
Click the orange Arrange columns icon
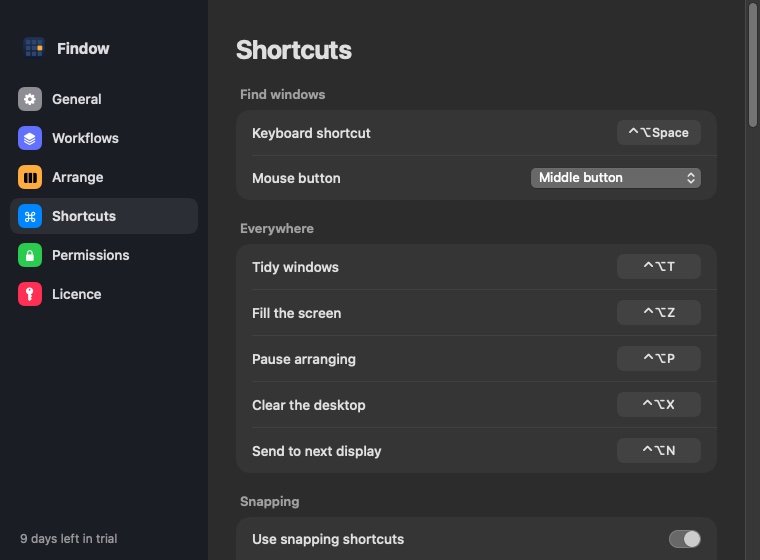[30, 177]
